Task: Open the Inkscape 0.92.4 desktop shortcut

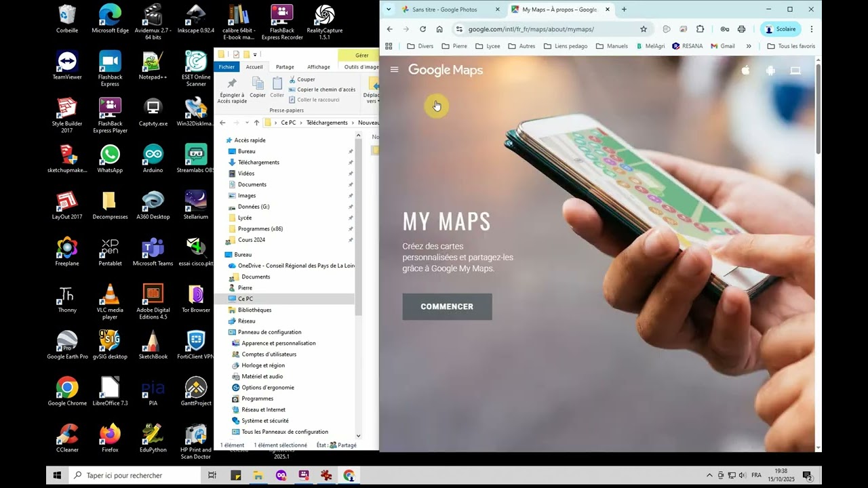Action: tap(196, 20)
